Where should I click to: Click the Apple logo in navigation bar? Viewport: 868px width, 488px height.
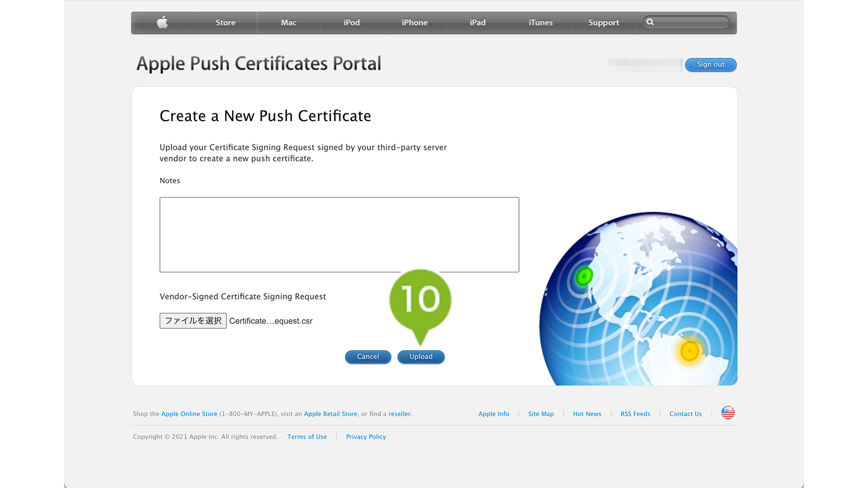point(163,22)
